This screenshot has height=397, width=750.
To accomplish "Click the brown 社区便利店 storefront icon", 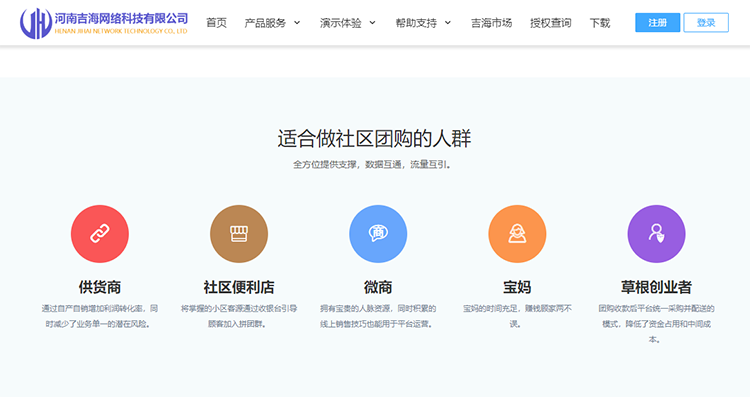I will 239,234.
